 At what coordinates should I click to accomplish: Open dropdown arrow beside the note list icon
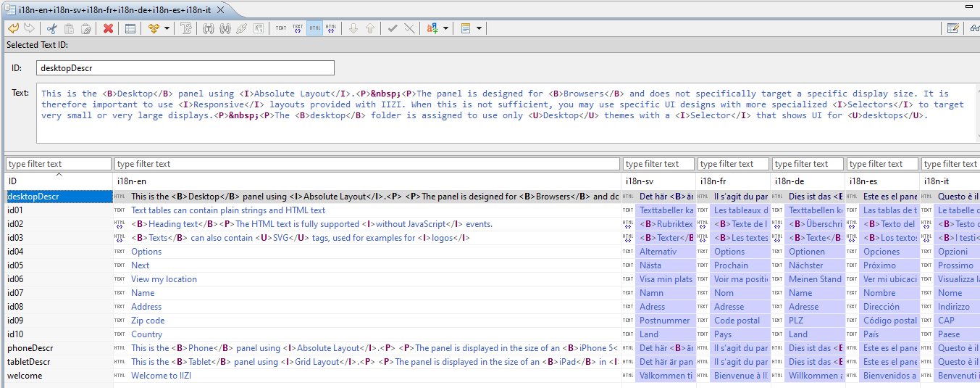[479, 28]
